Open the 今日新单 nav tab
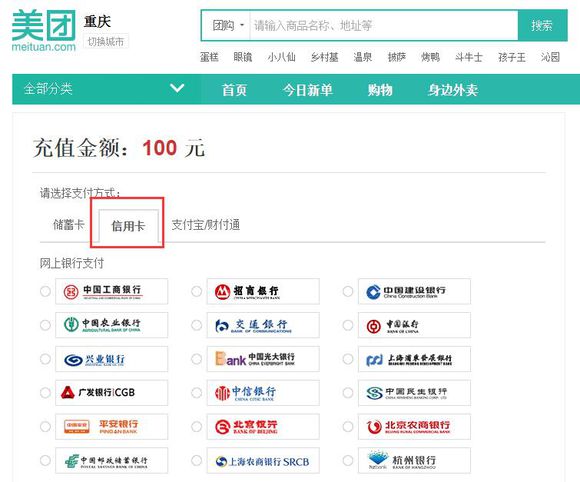The height and width of the screenshot is (482, 580). (308, 90)
